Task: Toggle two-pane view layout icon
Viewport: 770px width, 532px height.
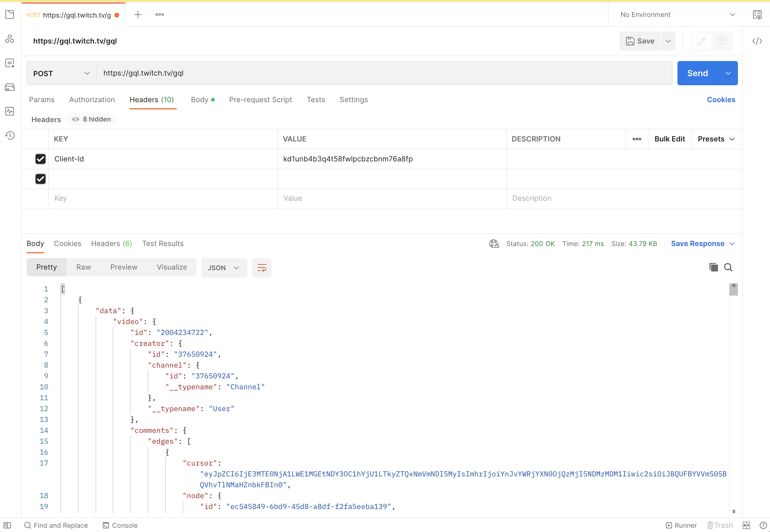Action: click(746, 525)
